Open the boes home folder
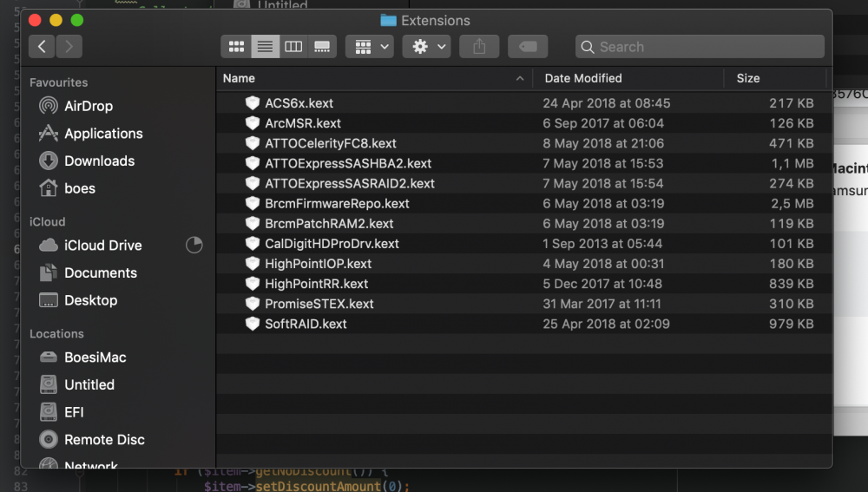 click(x=80, y=188)
